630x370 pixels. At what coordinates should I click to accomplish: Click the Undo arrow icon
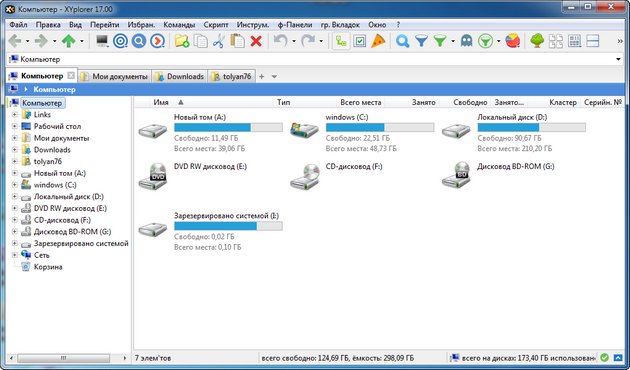[x=280, y=41]
